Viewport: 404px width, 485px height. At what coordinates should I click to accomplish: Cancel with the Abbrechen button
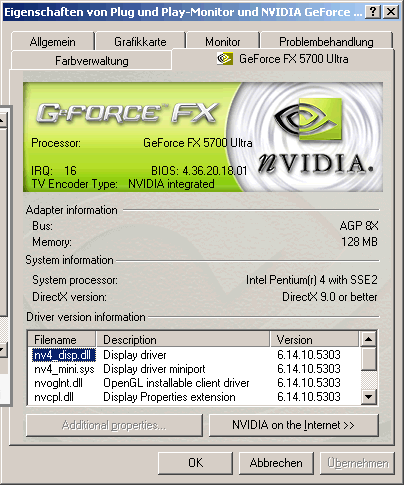276,463
